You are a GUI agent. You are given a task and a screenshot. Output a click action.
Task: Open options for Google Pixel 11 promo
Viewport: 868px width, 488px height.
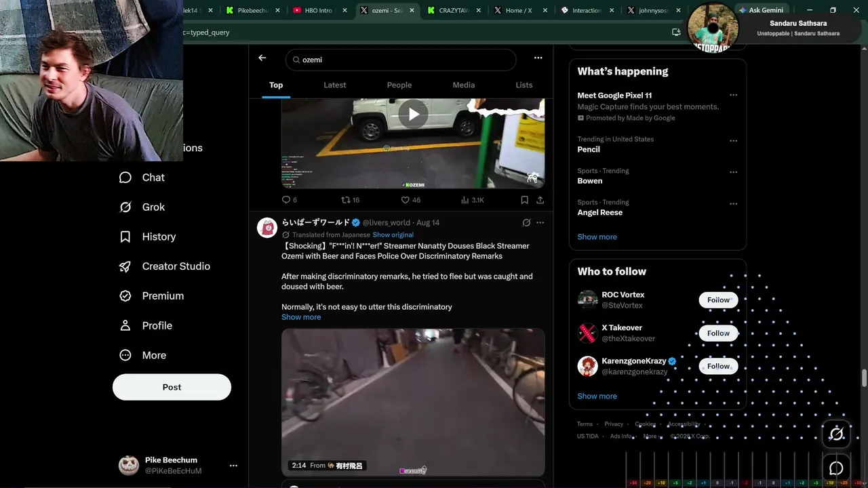(x=733, y=96)
